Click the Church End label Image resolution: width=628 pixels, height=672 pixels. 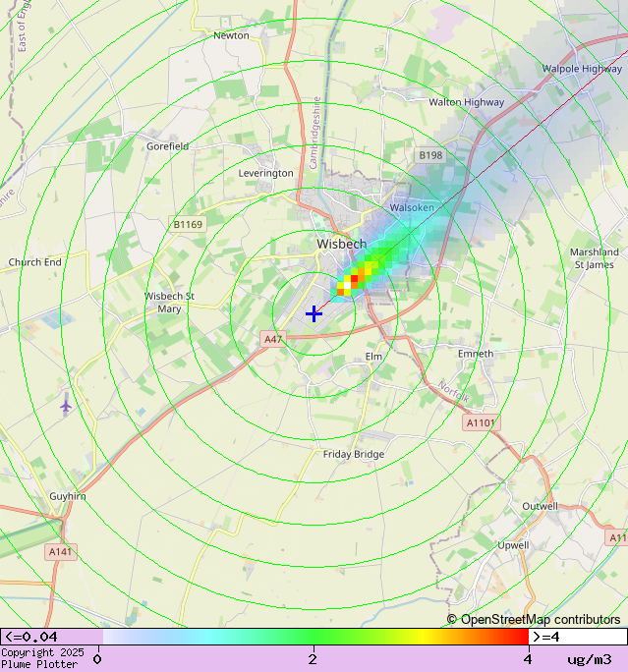[x=35, y=262]
